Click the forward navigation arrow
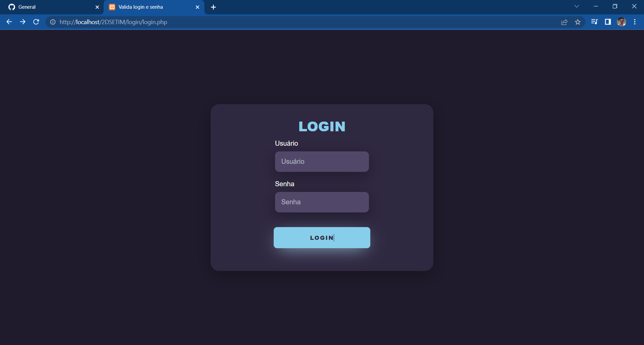 (x=22, y=22)
